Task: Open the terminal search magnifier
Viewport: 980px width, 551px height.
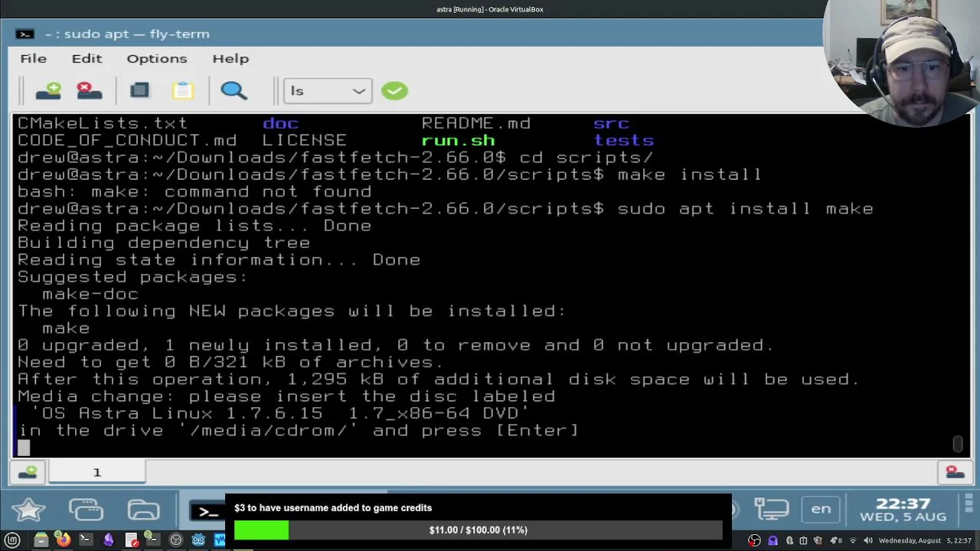Action: (234, 90)
